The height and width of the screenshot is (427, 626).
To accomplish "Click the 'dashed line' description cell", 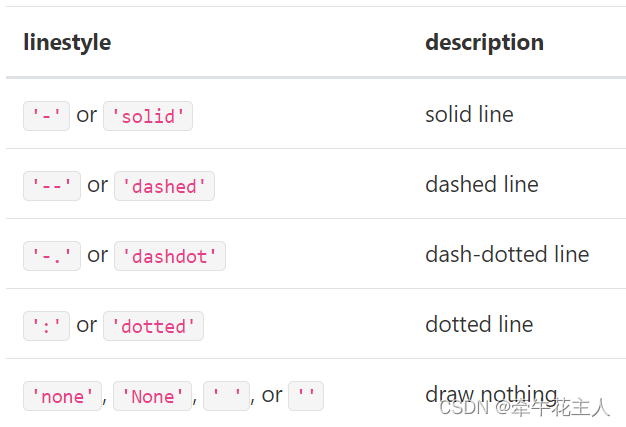I will tap(481, 185).
